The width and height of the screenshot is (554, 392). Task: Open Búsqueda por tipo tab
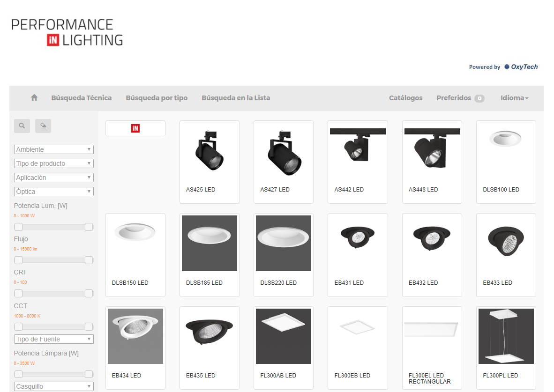pyautogui.click(x=157, y=98)
